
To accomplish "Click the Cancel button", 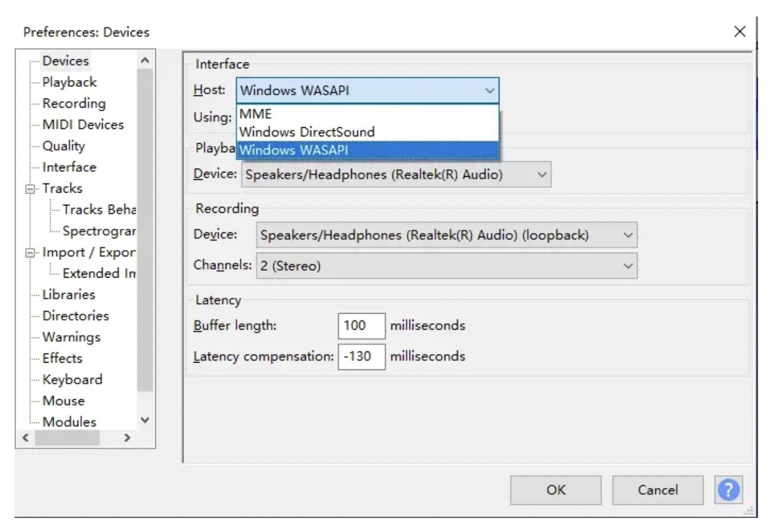I will coord(658,490).
